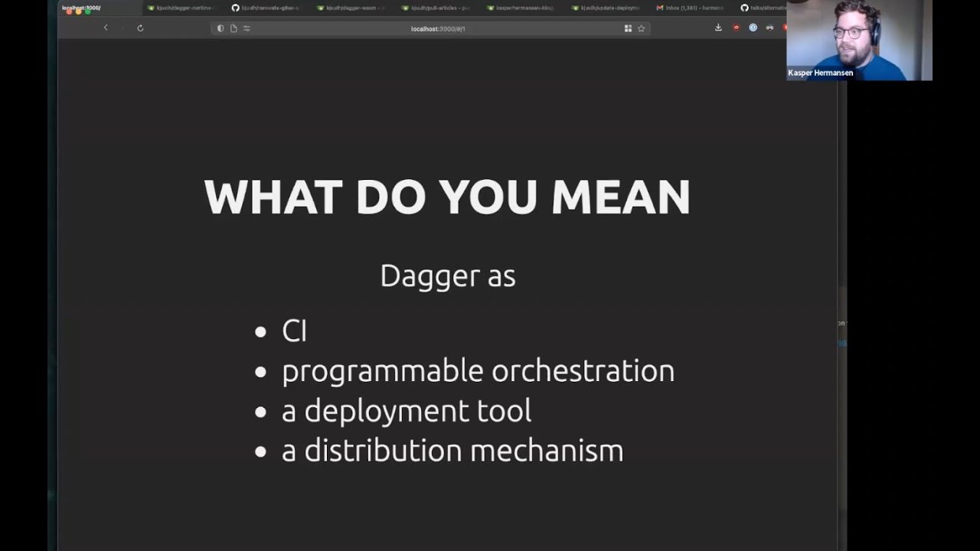The width and height of the screenshot is (980, 551).
Task: Switch to the kjuulh/dagger-runtime tab
Action: [x=182, y=8]
